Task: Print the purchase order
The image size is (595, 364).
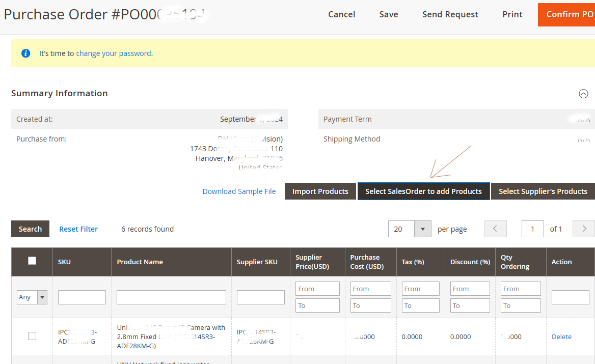Action: pyautogui.click(x=512, y=14)
